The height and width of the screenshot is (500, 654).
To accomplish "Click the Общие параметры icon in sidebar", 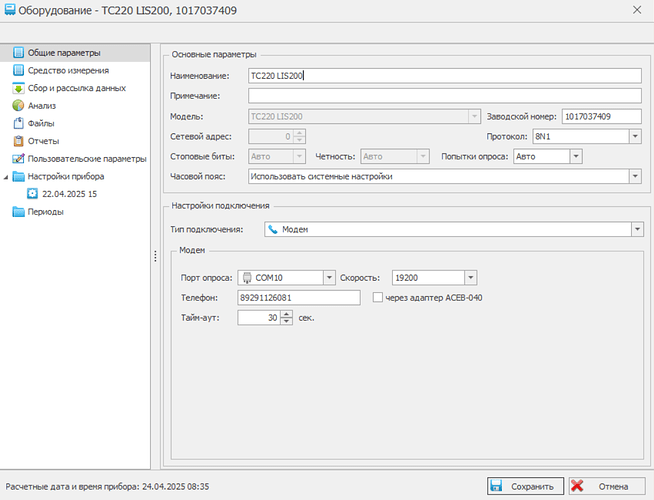I will 18,53.
